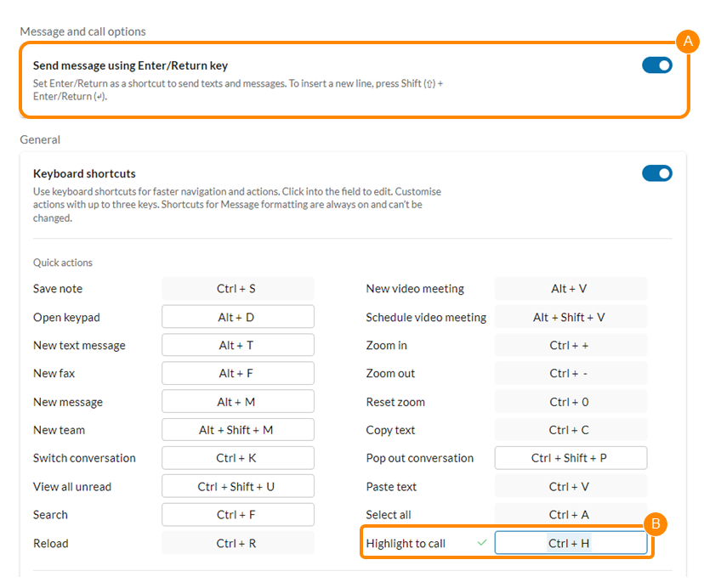Click the orange A marker badge
This screenshot has height=588, width=704.
[689, 41]
